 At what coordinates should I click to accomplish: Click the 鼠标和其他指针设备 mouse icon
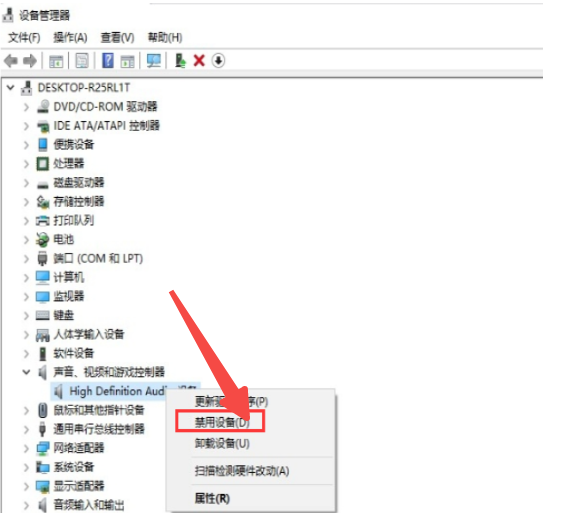coord(43,410)
